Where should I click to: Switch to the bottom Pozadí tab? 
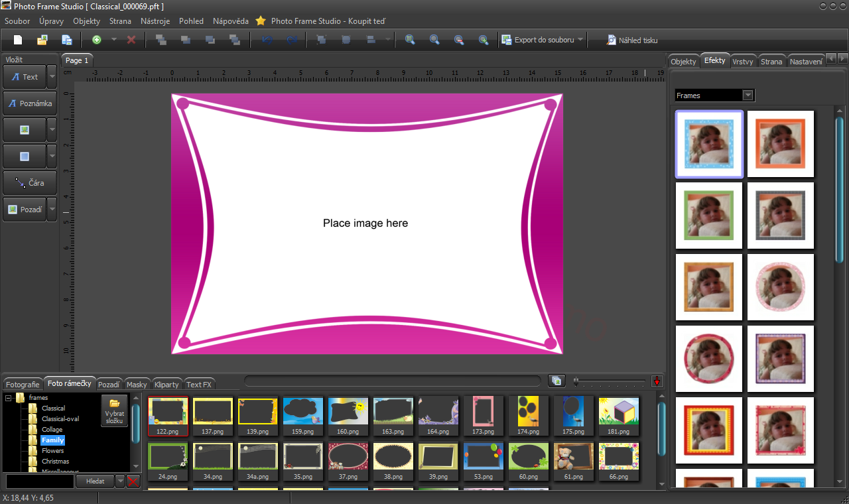[x=109, y=385]
